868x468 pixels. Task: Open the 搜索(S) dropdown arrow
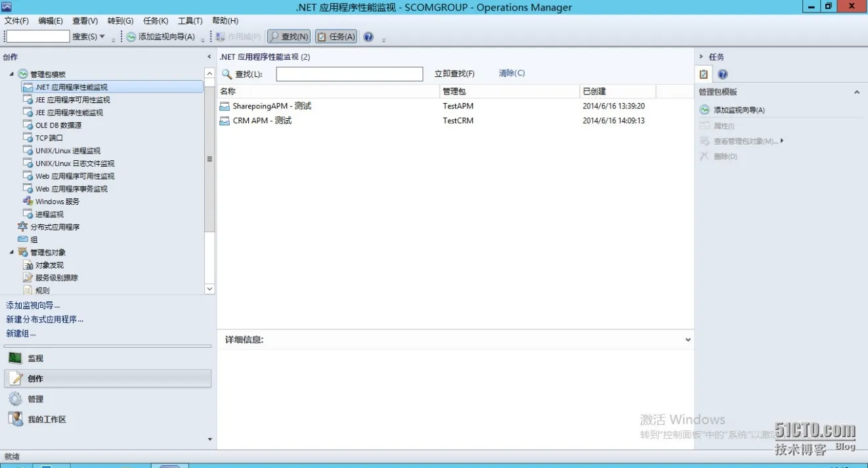[x=102, y=37]
